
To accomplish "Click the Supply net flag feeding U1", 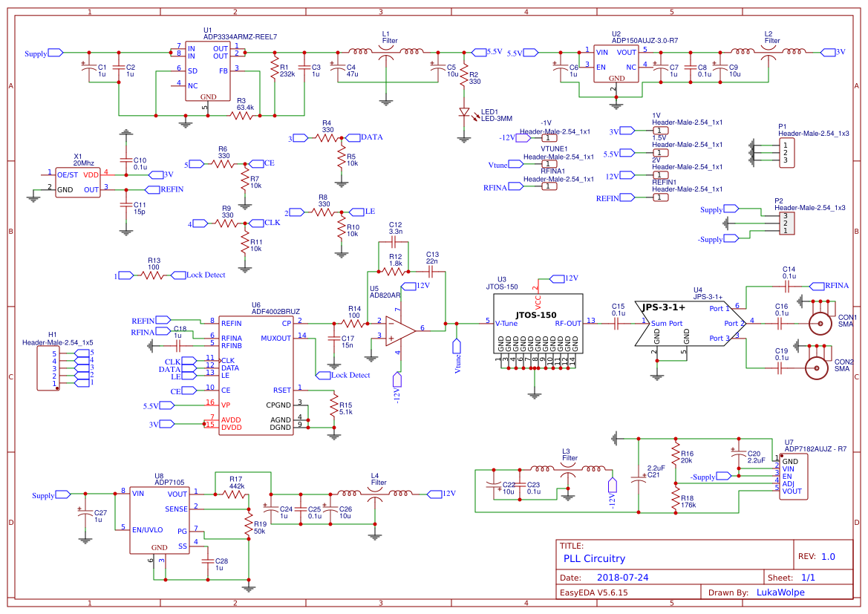I will pos(56,53).
